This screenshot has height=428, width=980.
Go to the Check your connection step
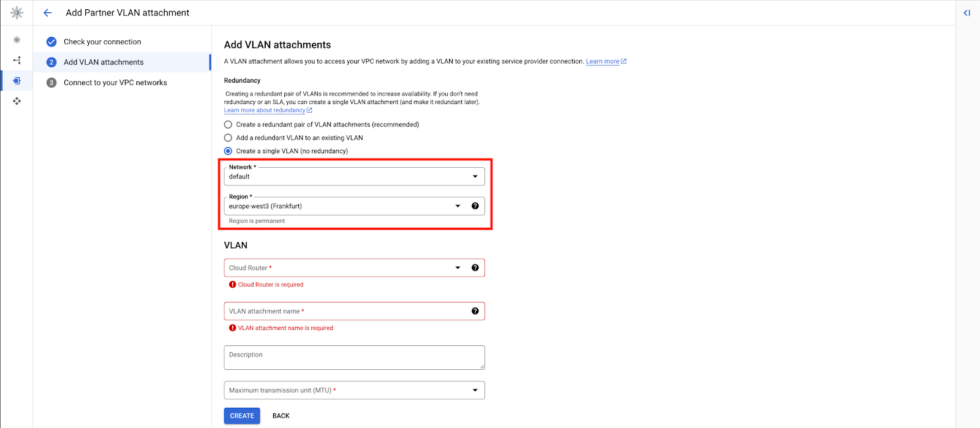102,42
